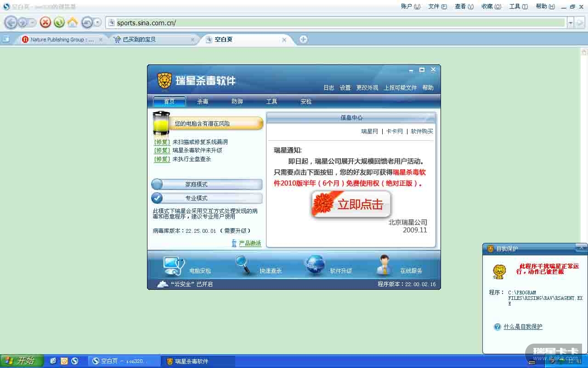588x368 pixels.
Task: Open the 卡卡网 link
Action: click(x=395, y=132)
